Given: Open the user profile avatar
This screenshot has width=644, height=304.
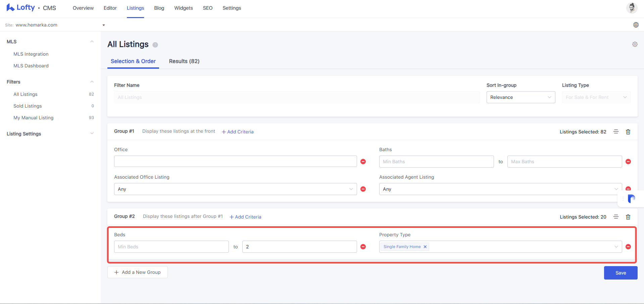Looking at the screenshot, I should 632,8.
